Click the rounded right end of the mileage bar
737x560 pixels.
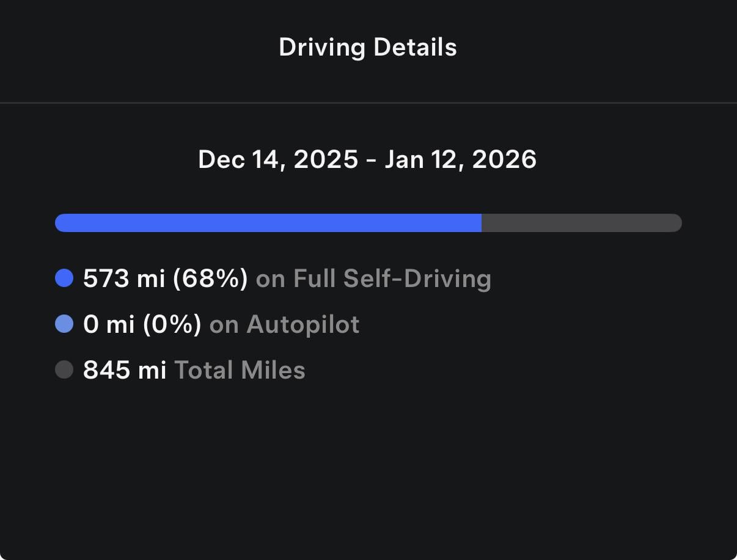click(x=676, y=223)
